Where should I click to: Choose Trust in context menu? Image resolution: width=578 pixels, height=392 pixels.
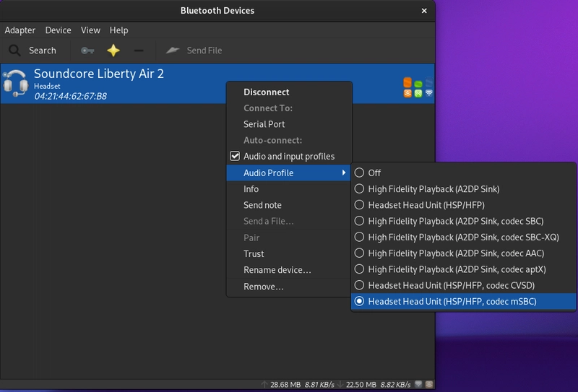(x=289, y=254)
